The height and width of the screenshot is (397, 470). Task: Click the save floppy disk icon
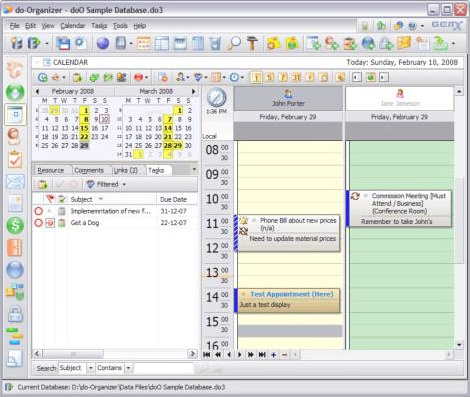pyautogui.click(x=63, y=43)
